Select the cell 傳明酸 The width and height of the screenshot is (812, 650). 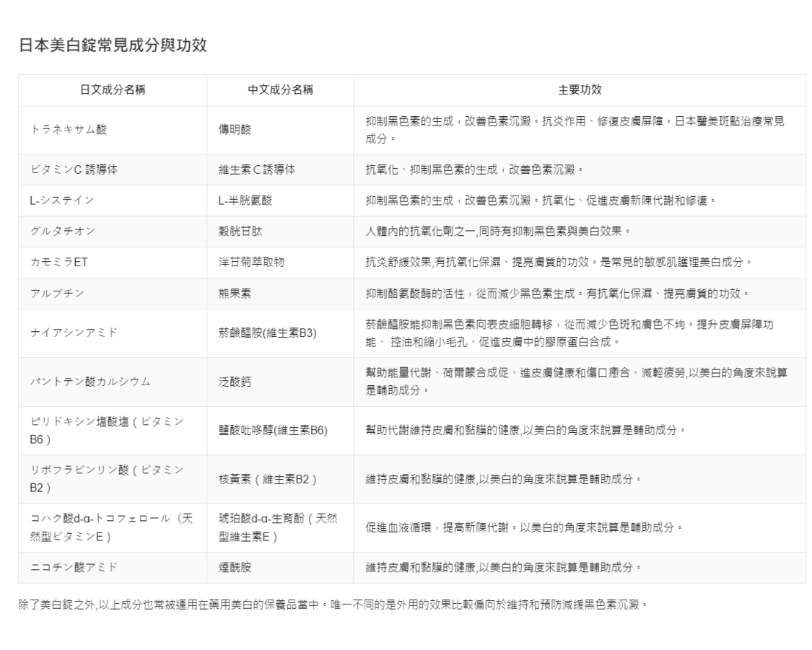click(x=280, y=130)
